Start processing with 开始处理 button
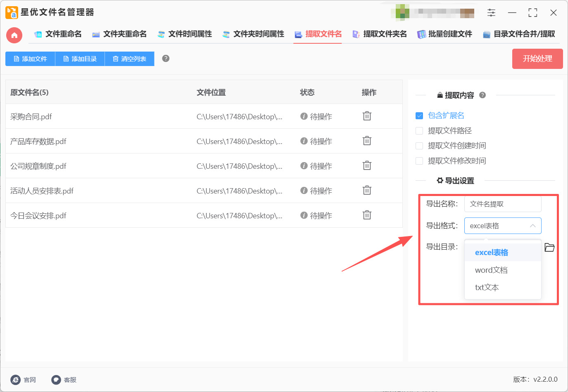Screen dimensions: 568x392 (537, 59)
